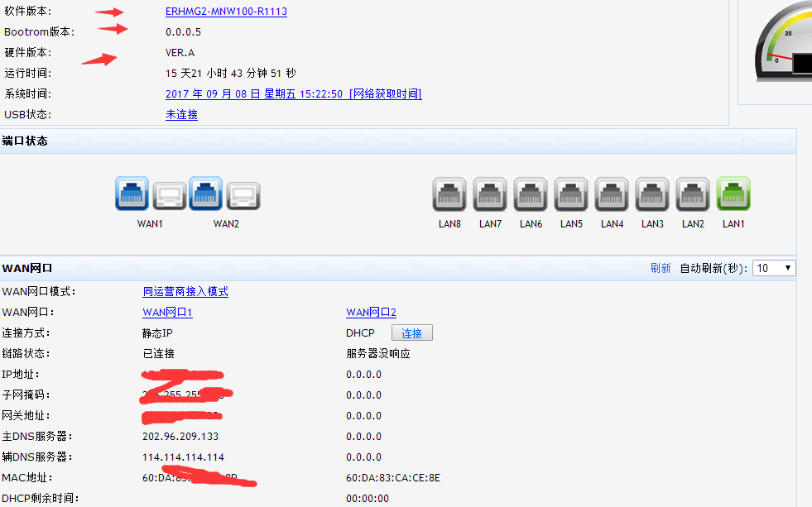Select the 服务器没响应 link status text
The image size is (812, 507).
[378, 354]
